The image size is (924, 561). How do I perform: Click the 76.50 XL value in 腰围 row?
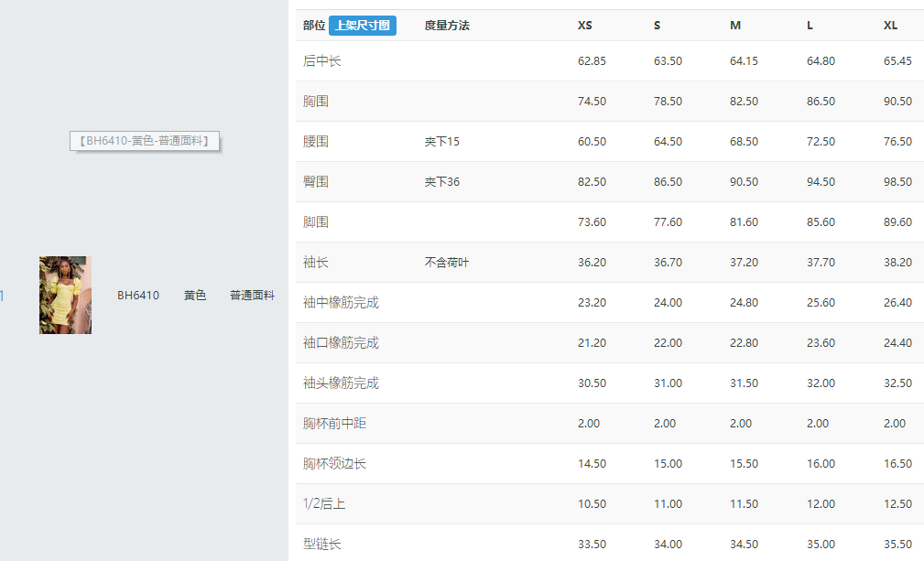click(897, 141)
